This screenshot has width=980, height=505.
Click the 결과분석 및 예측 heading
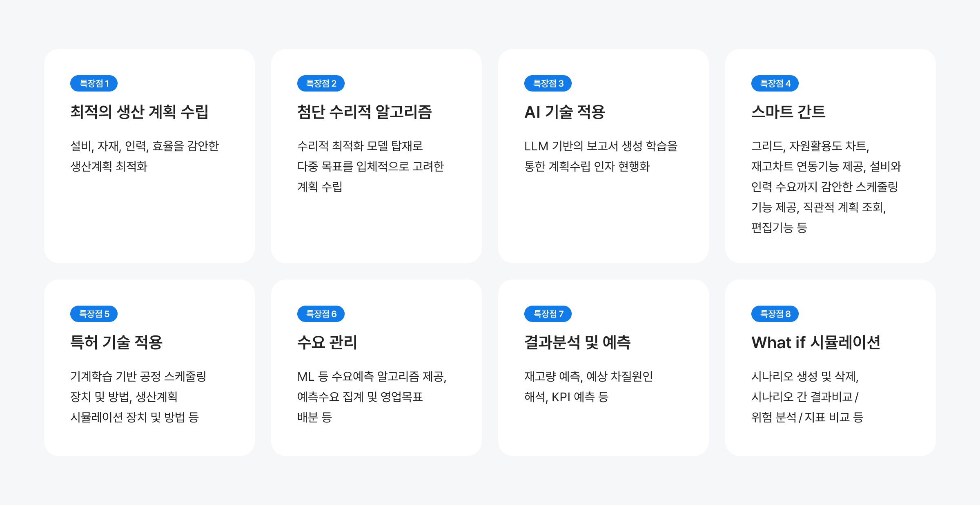(577, 342)
